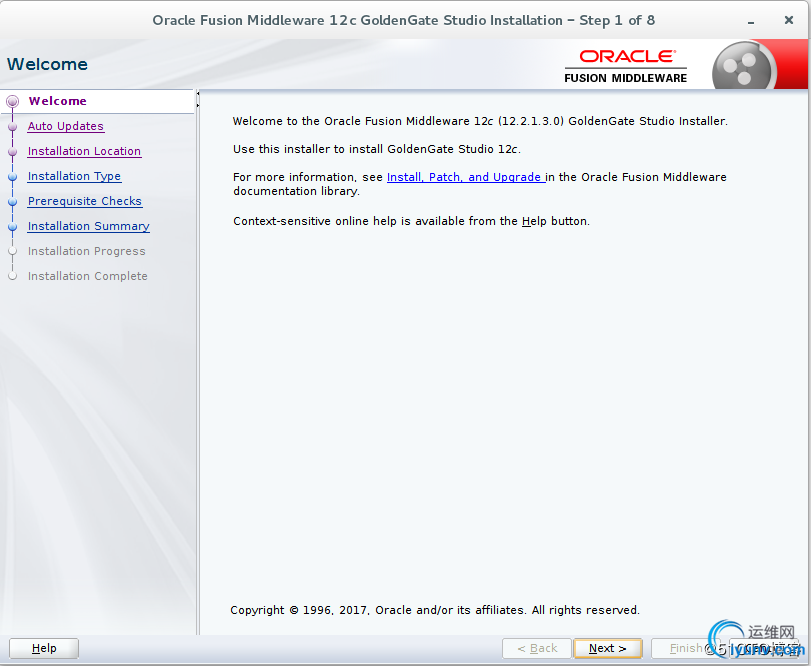Minimize the installer window
Viewport: 811px width, 666px height.
750,22
